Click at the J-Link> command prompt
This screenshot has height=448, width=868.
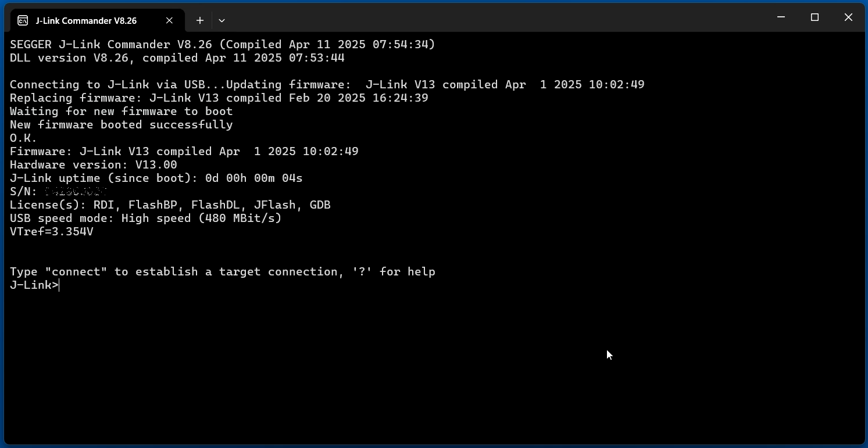coord(34,285)
